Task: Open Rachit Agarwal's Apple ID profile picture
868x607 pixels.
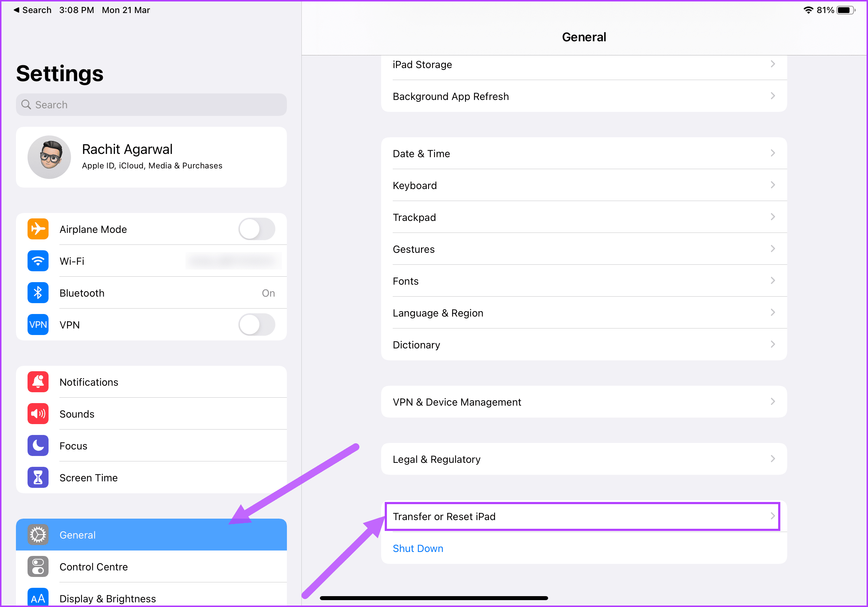Action: point(49,157)
